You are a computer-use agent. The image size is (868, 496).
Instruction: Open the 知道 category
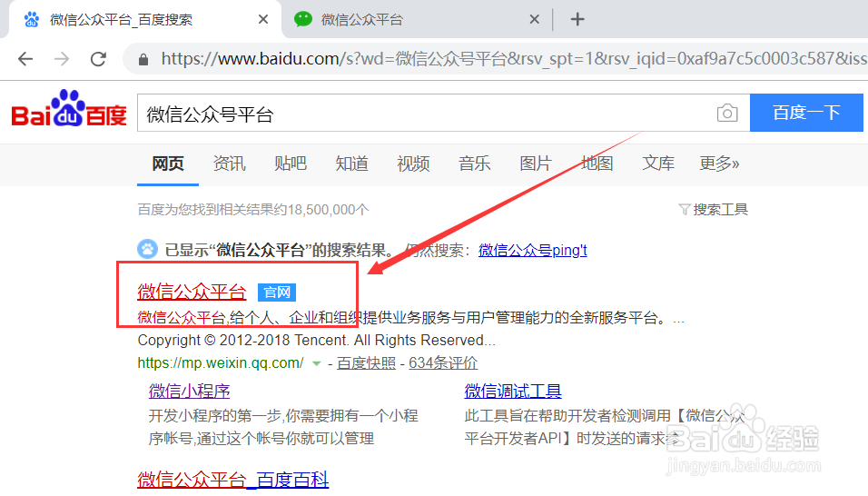point(351,164)
